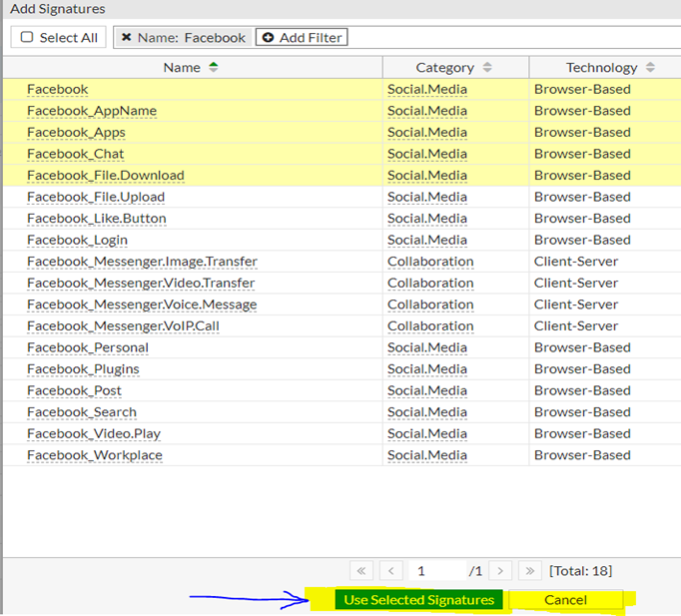Click the Total: 18 count label
Viewport: 681px width, 616px height.
click(581, 570)
